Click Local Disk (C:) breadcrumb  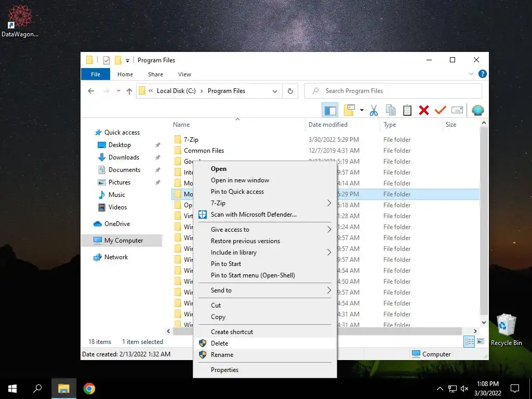pos(176,91)
